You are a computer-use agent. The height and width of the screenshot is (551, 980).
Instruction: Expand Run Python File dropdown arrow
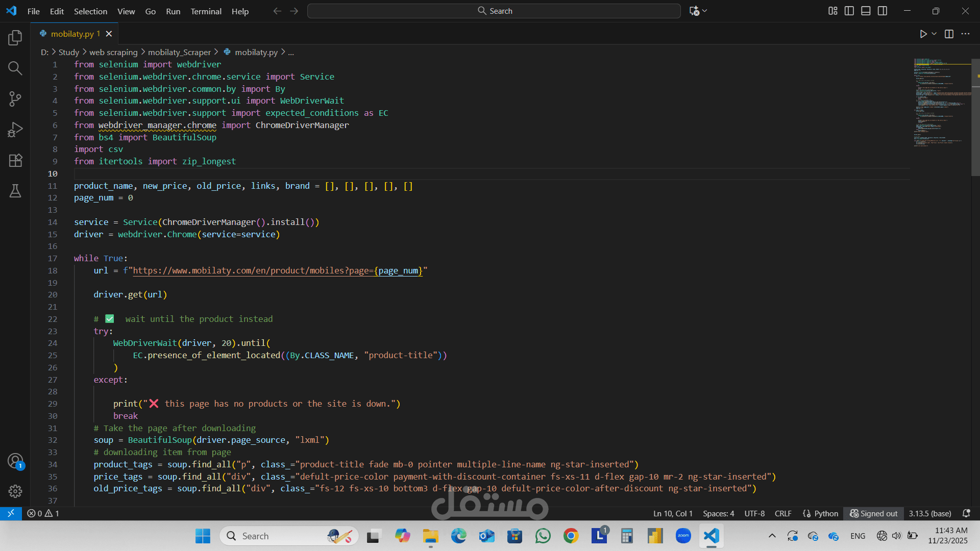[934, 34]
